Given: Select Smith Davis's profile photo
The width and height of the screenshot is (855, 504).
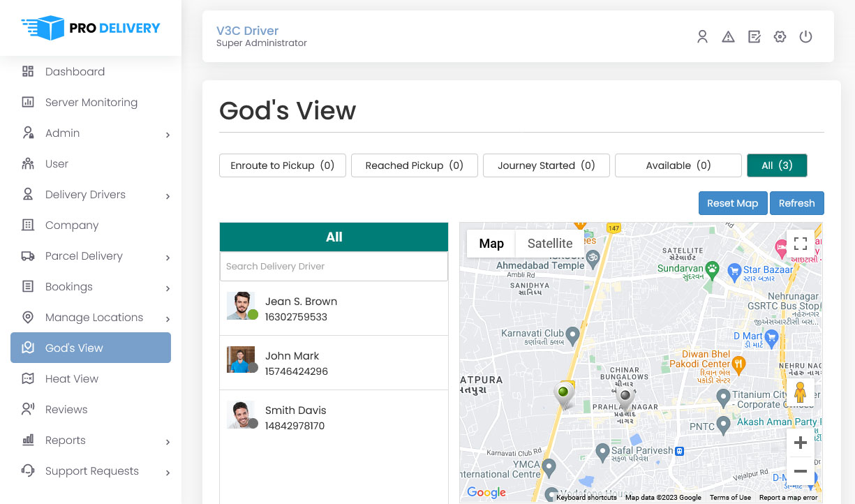Looking at the screenshot, I should pyautogui.click(x=241, y=415).
